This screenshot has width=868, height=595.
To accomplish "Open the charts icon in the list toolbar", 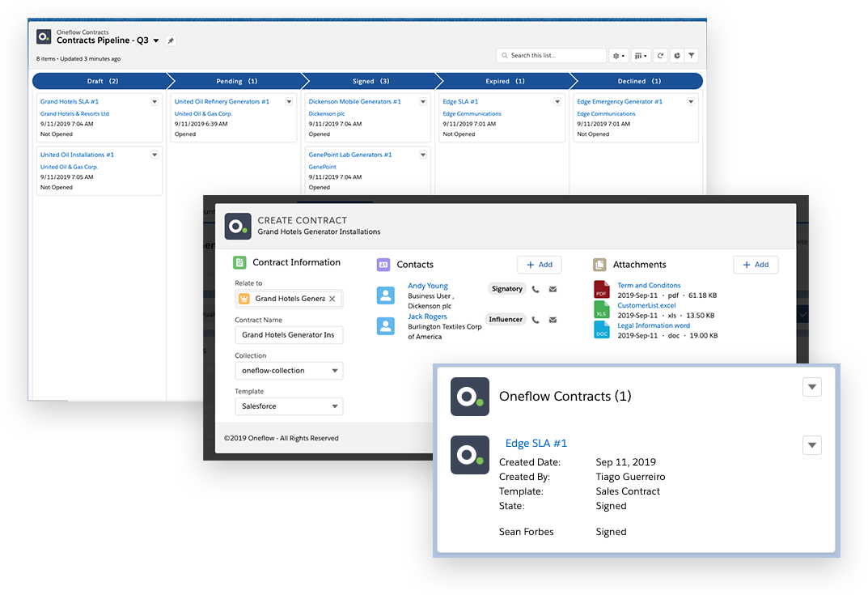I will pos(678,55).
